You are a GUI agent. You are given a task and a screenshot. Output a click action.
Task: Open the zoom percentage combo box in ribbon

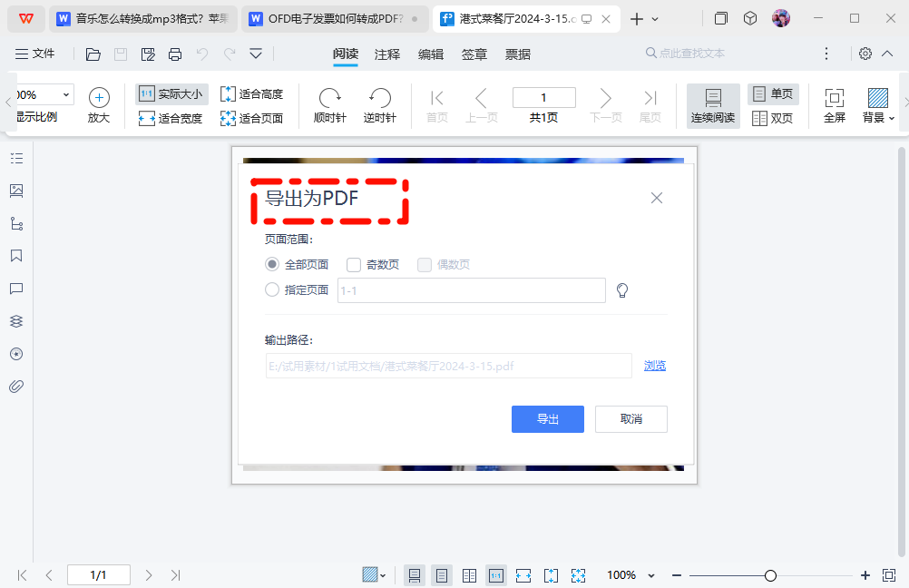45,94
